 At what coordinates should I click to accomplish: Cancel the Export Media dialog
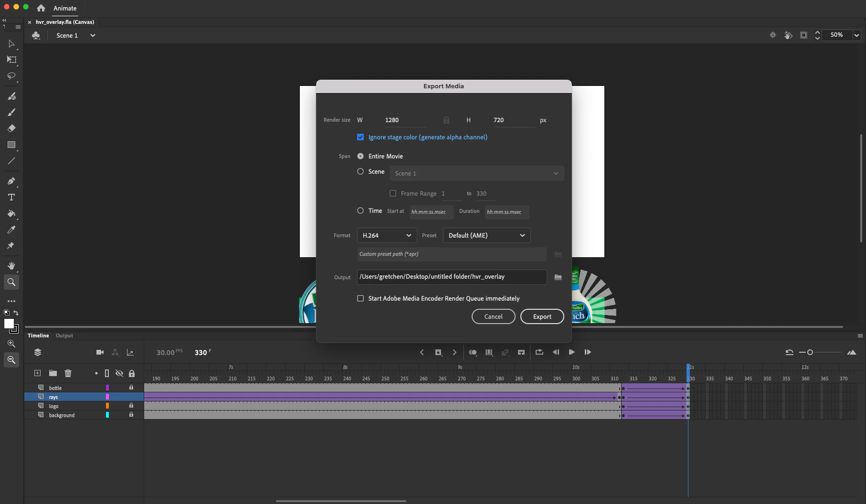point(493,316)
